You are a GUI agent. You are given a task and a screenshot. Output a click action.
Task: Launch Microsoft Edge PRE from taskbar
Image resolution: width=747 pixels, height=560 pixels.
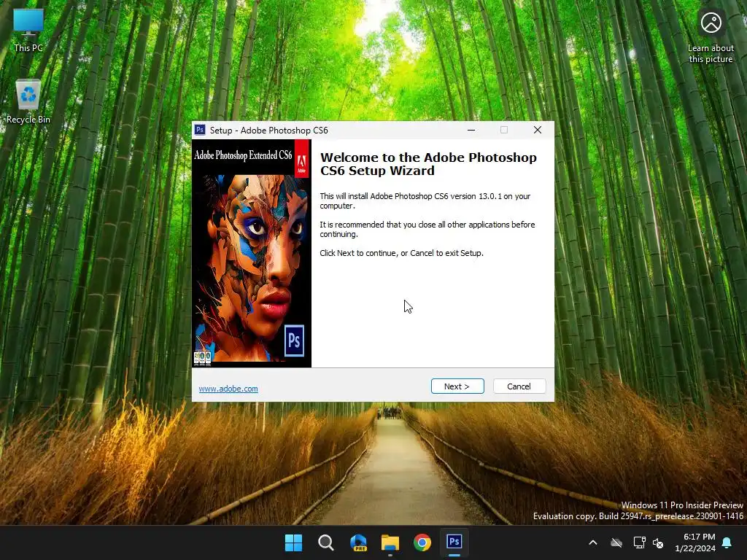tap(358, 542)
